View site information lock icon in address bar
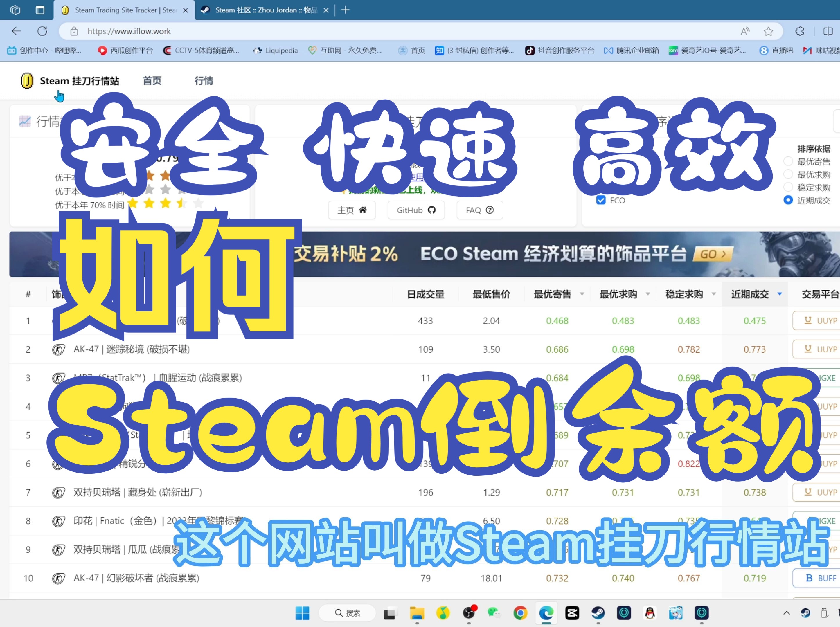The image size is (840, 627). click(x=74, y=31)
